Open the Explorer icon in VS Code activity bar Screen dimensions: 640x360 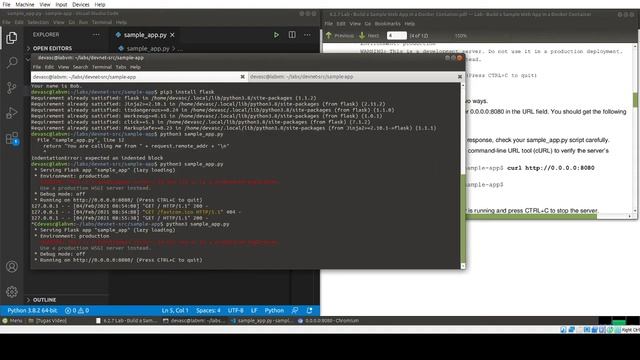(x=11, y=38)
